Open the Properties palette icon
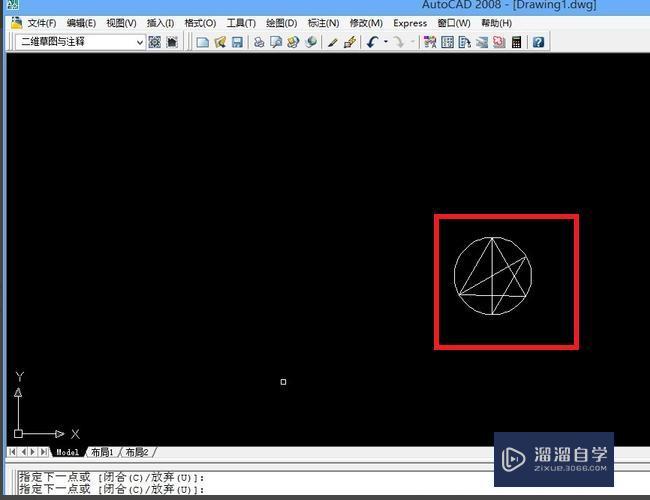Image resolution: width=650 pixels, height=500 pixels. click(430, 42)
